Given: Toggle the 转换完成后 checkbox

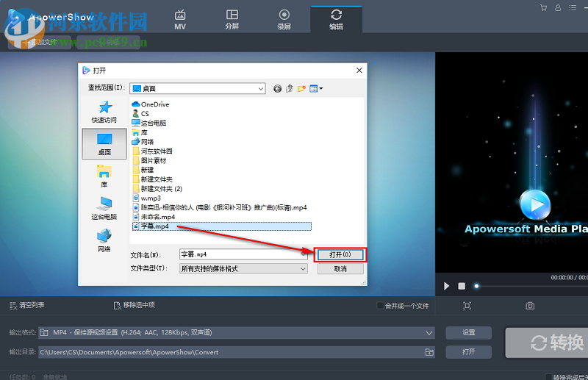Looking at the screenshot, I should tap(548, 376).
